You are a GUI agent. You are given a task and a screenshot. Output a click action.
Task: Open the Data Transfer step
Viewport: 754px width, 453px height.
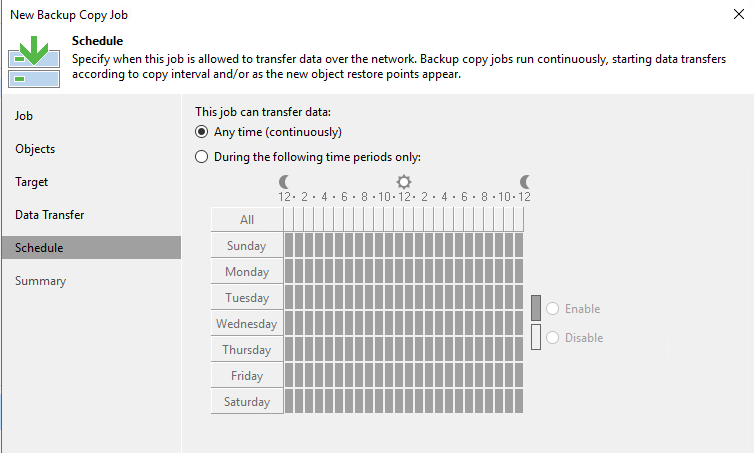(x=50, y=215)
